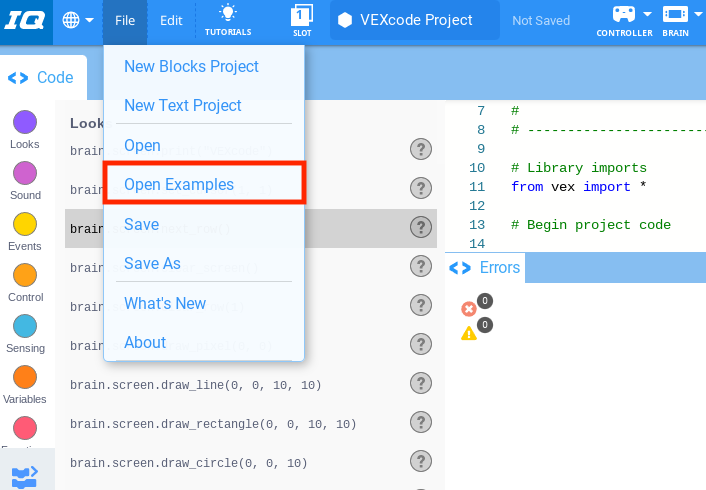Click the VEXcode Project name field
This screenshot has width=706, height=490.
[415, 20]
